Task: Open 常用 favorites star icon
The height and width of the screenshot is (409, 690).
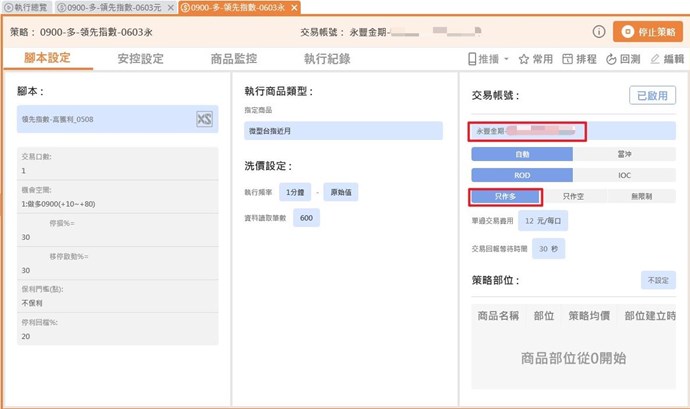Action: coord(525,59)
